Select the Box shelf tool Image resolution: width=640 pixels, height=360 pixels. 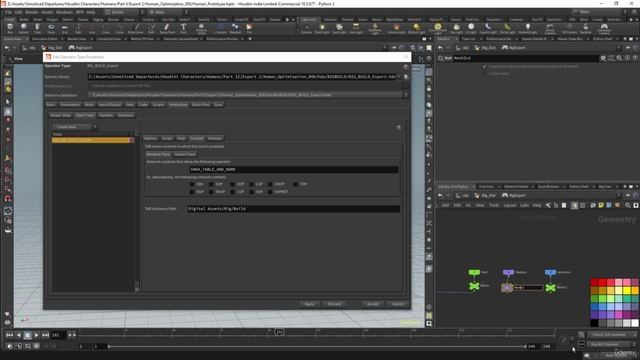pos(10,29)
